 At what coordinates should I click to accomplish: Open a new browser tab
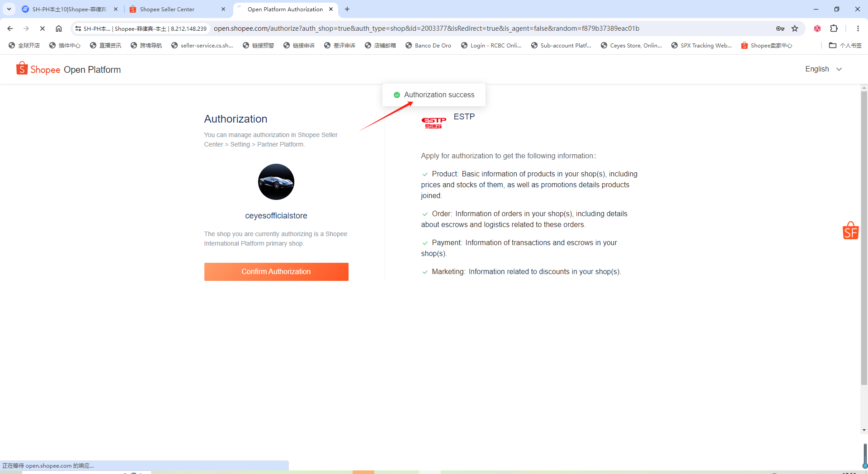click(347, 9)
